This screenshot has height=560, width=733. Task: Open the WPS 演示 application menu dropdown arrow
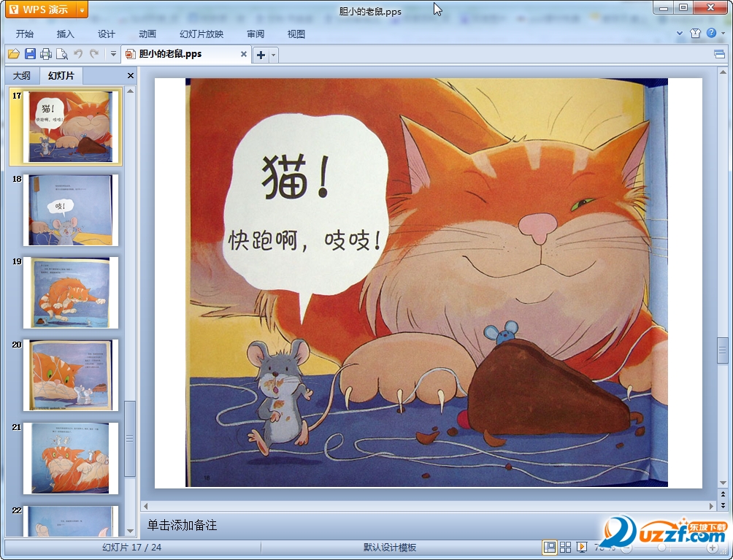click(x=82, y=9)
